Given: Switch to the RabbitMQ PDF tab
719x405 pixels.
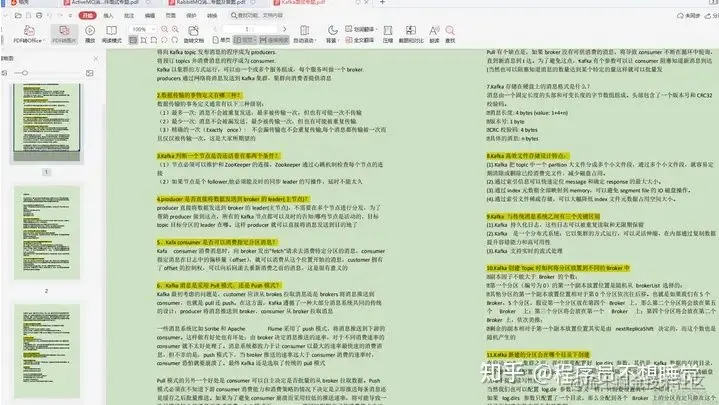Looking at the screenshot, I should tap(211, 2).
